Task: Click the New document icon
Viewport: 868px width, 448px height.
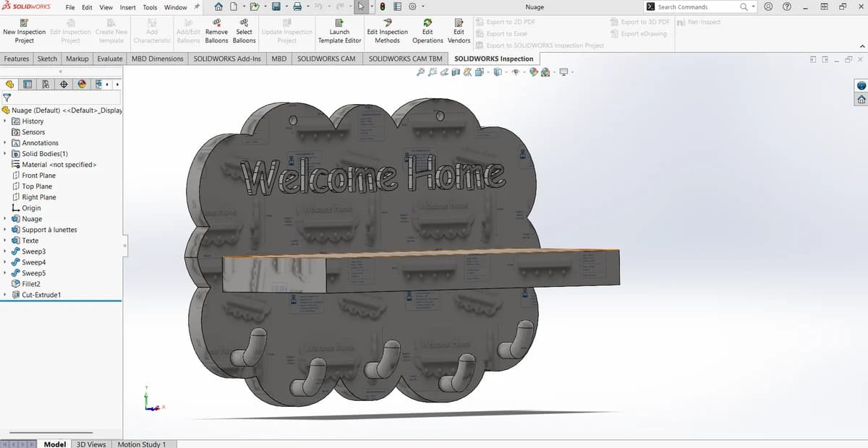Action: tap(234, 7)
